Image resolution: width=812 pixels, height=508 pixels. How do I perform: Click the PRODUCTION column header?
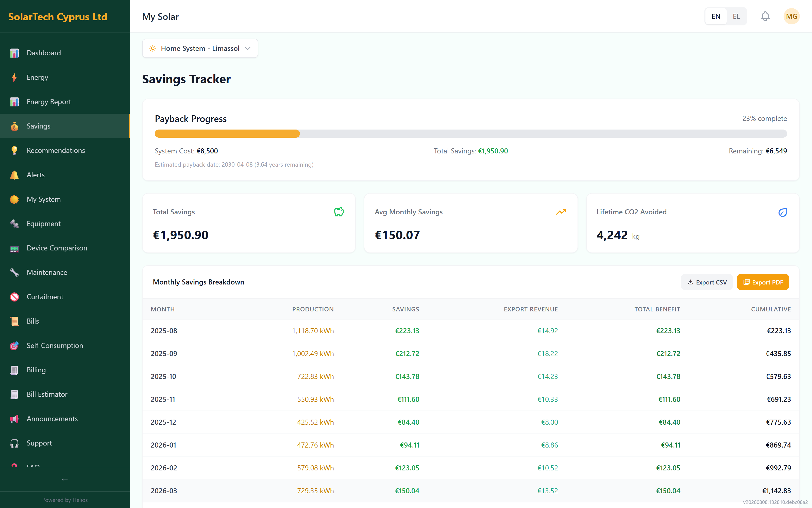(313, 309)
